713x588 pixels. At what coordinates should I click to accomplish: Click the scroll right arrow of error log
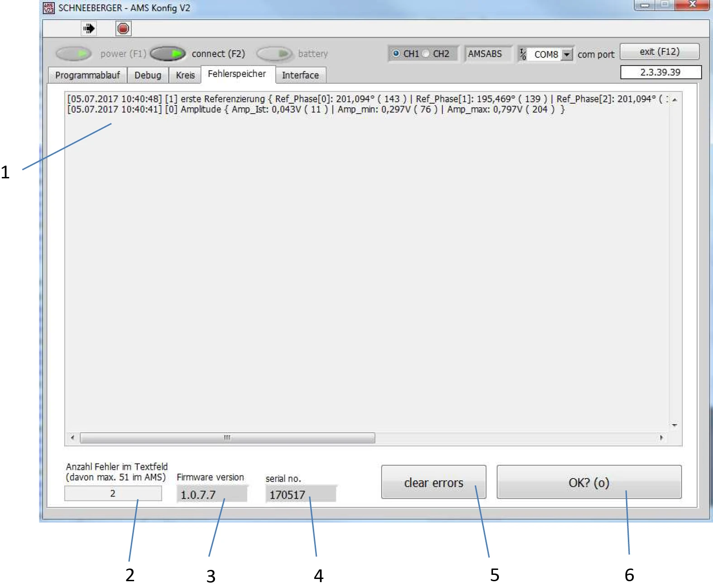tap(661, 438)
